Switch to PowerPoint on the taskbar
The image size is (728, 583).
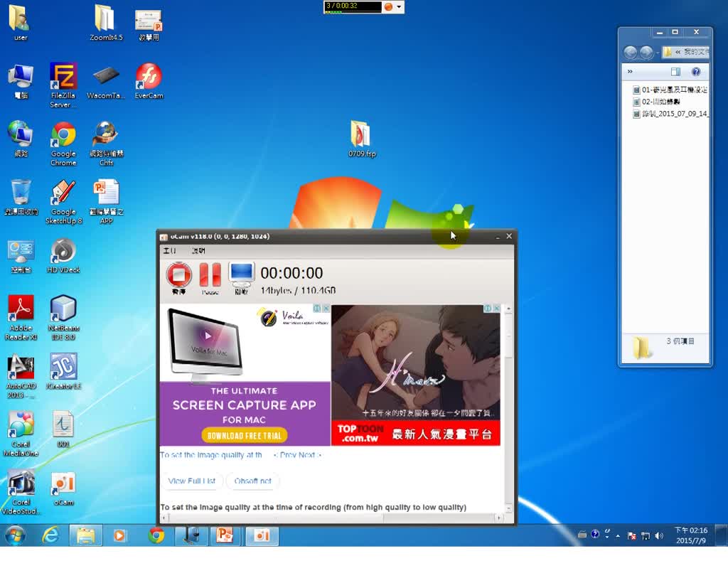(225, 535)
